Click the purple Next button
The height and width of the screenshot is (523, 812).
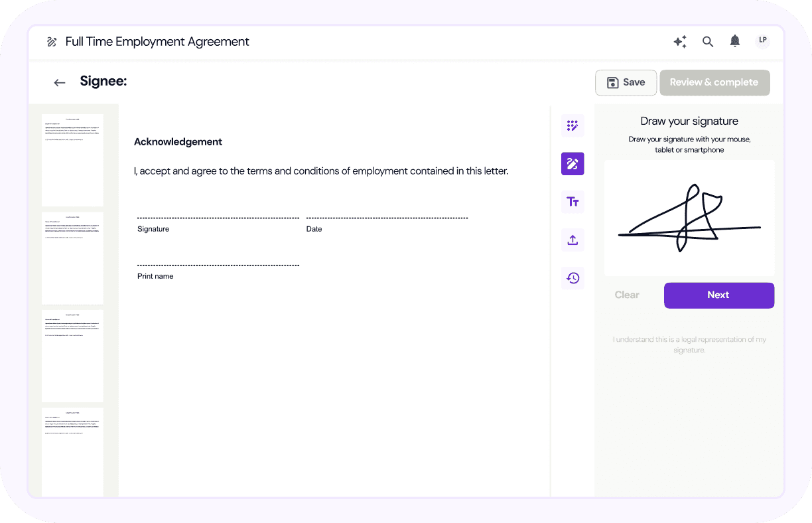718,295
